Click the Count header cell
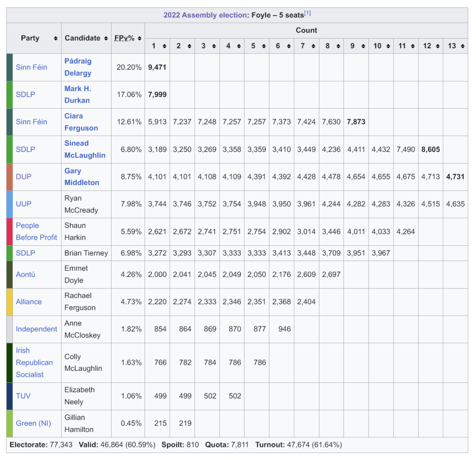The width and height of the screenshot is (476, 460). tap(306, 30)
